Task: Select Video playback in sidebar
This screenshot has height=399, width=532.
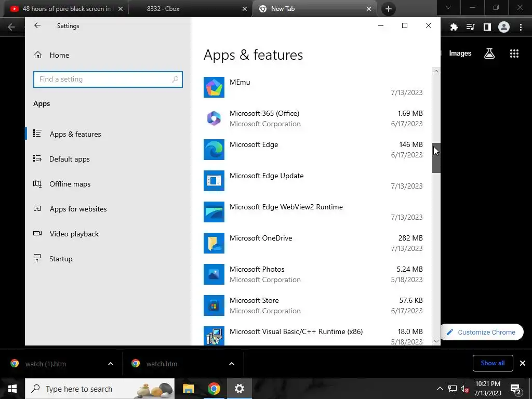Action: (x=108, y=234)
